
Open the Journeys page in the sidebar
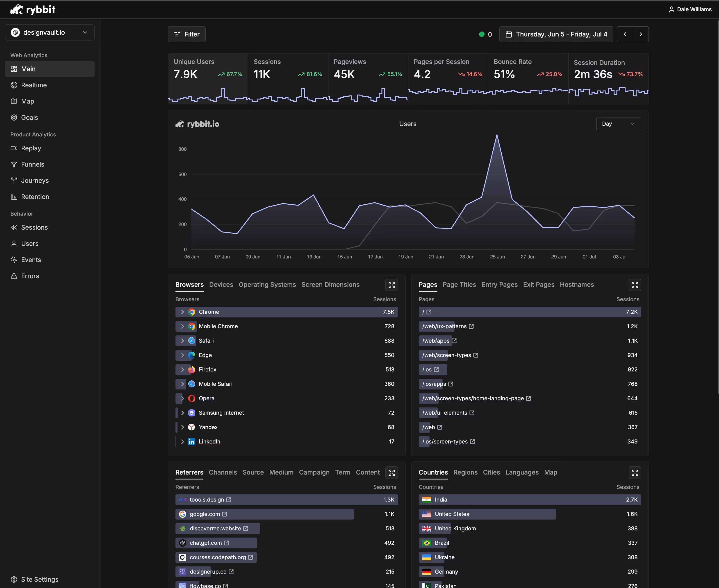tap(34, 181)
